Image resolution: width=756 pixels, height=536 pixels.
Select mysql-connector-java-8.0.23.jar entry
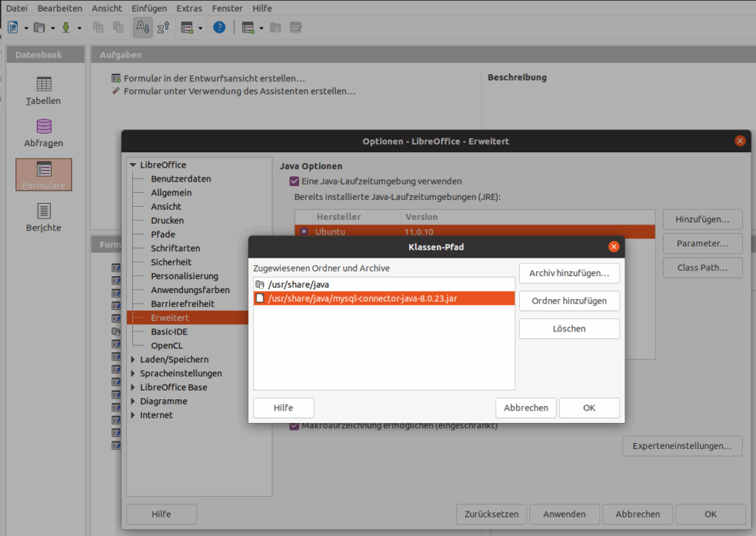tap(384, 298)
